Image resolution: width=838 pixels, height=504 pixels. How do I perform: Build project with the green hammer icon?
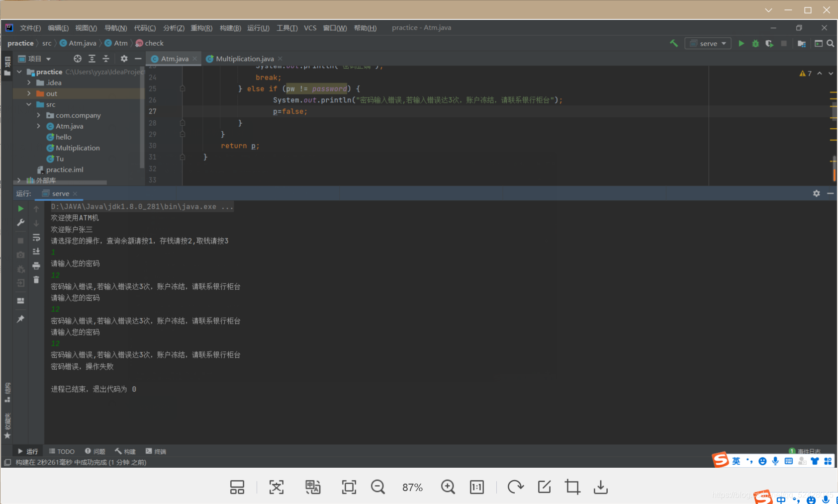click(x=674, y=43)
